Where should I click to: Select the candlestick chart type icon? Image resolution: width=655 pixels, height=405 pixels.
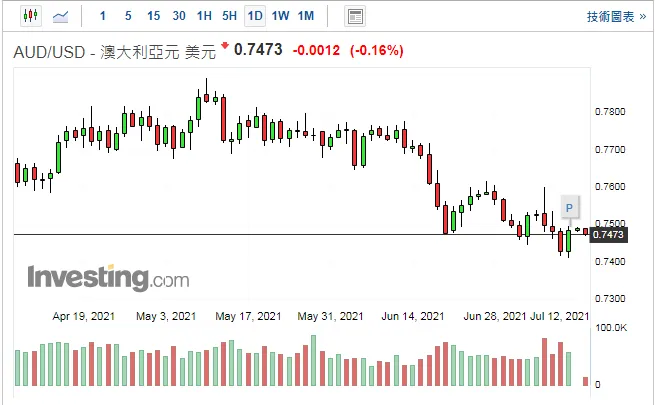click(30, 16)
